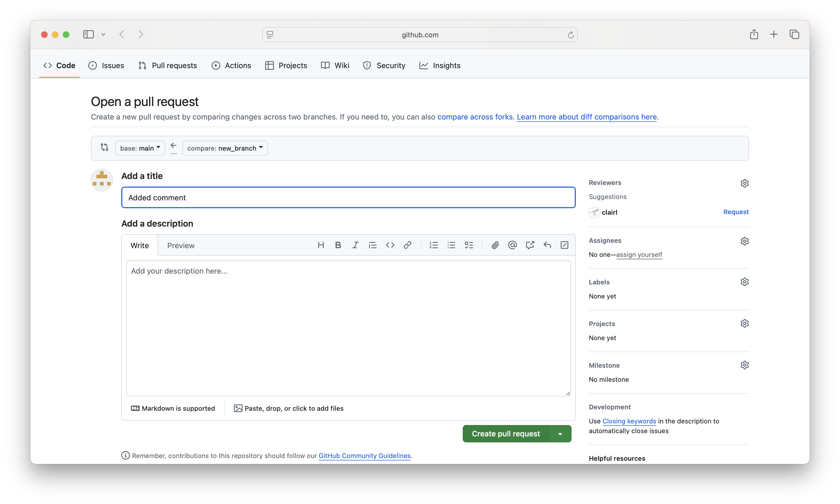Request review from clairl
This screenshot has height=504, width=840.
point(736,212)
